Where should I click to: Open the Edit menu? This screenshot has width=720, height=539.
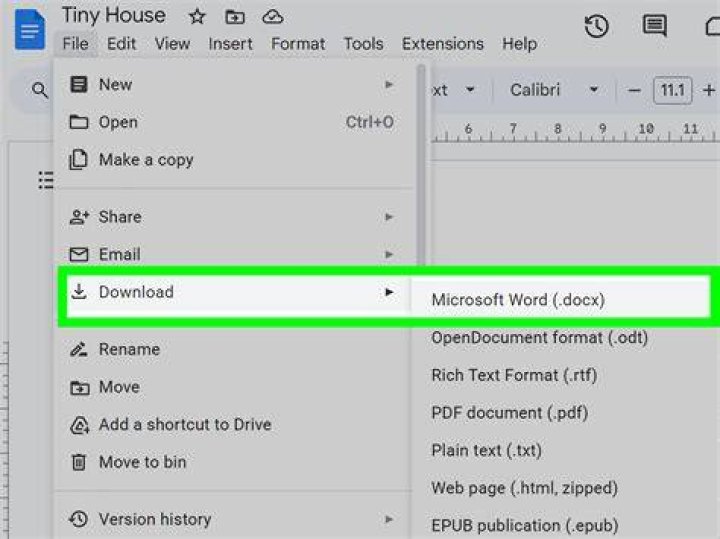click(121, 44)
